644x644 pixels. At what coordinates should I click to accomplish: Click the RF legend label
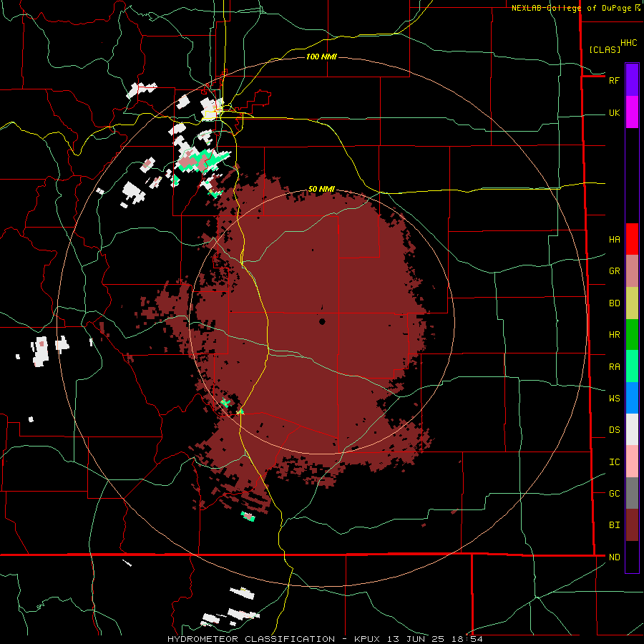pos(614,80)
